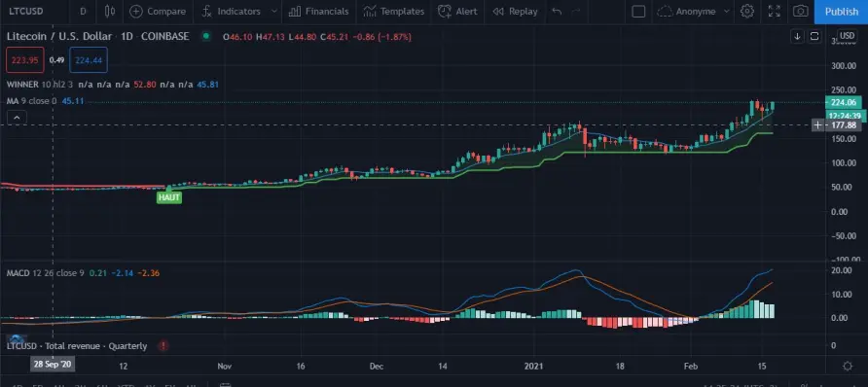868x387 pixels.
Task: Click the Total revenue Quarterly legend
Action: pyautogui.click(x=77, y=346)
